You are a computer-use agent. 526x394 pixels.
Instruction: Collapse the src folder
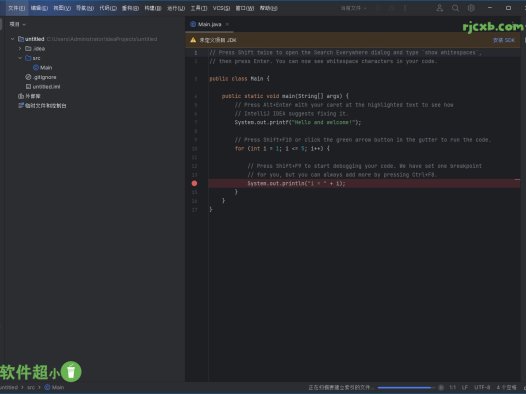[20, 58]
